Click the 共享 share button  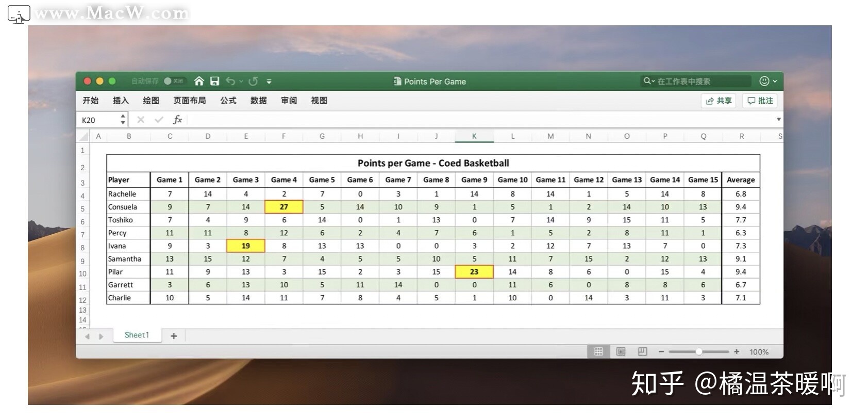coord(719,101)
